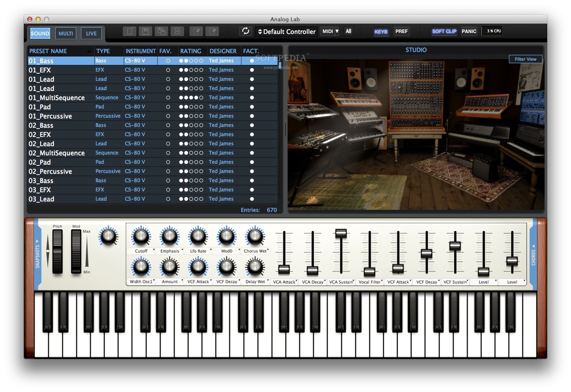Click the delete preset icon

177,31
